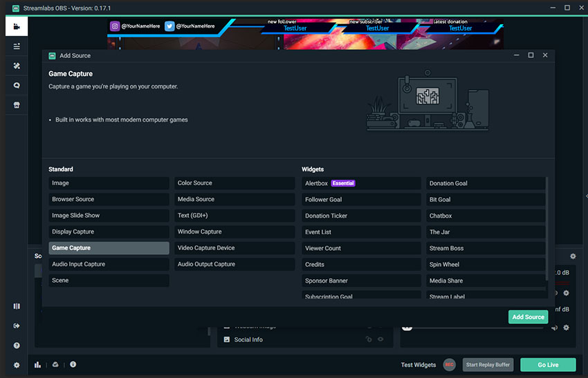
Task: Select Video Capture Device source
Action: coord(235,248)
